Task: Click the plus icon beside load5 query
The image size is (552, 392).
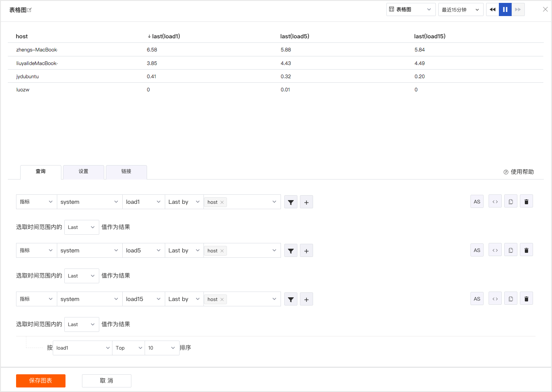Action: pyautogui.click(x=306, y=251)
